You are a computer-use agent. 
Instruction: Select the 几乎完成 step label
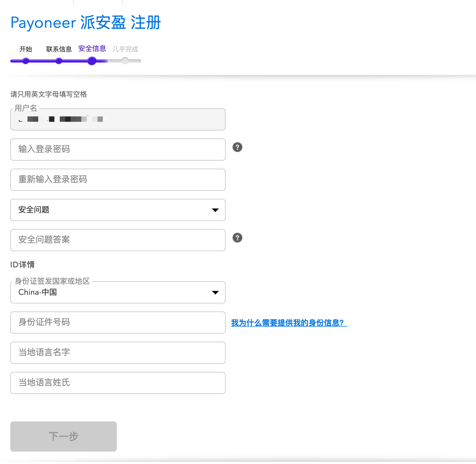click(125, 49)
